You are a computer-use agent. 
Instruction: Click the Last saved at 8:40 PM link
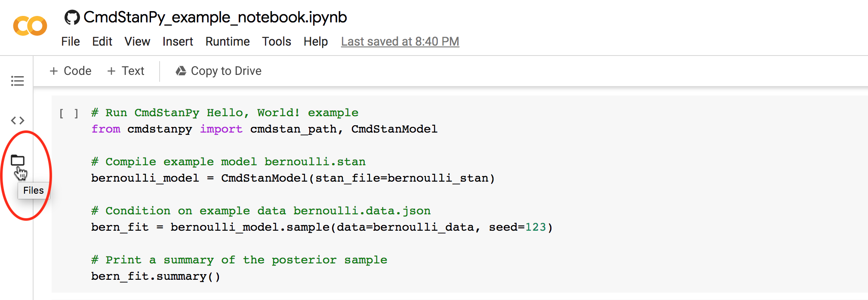[400, 42]
